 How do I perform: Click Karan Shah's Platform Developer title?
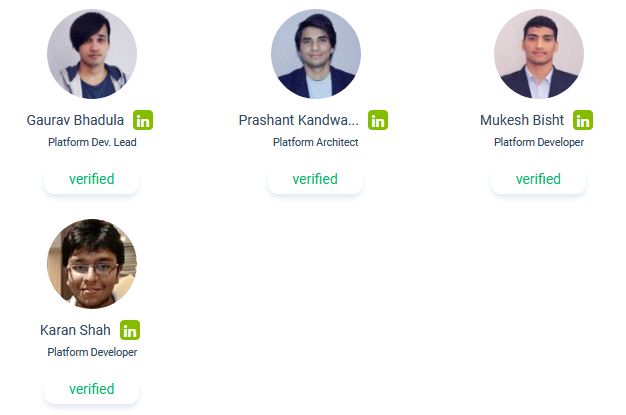tap(92, 352)
